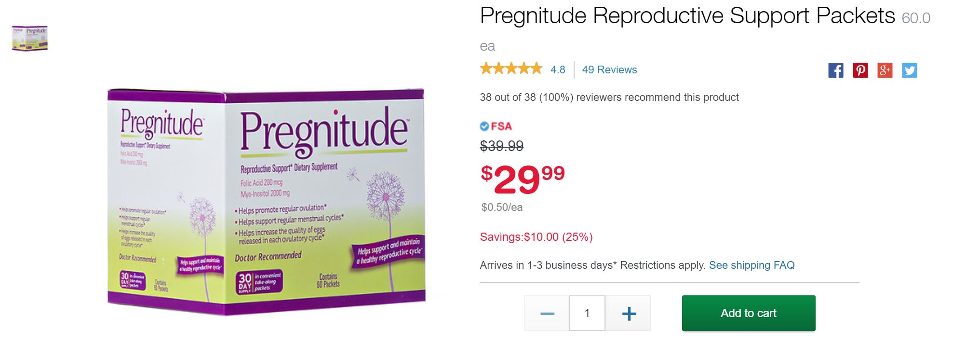
Task: Click the reviewers recommend this product text
Action: point(609,97)
